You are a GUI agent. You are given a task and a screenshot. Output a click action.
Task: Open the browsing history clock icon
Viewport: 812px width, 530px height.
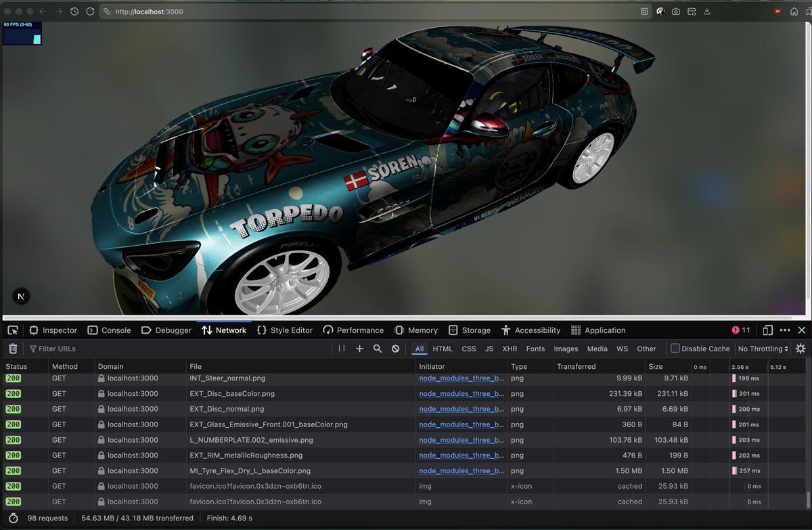(74, 12)
